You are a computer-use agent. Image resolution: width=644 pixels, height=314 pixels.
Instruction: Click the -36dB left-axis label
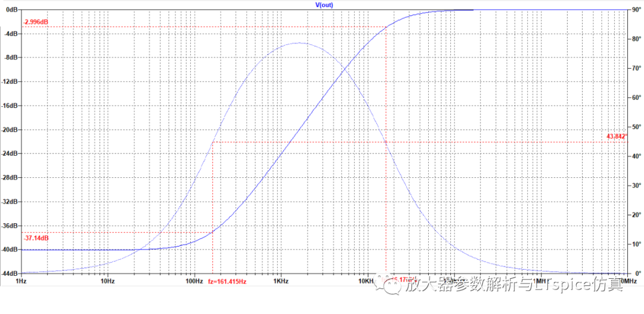tap(10, 226)
